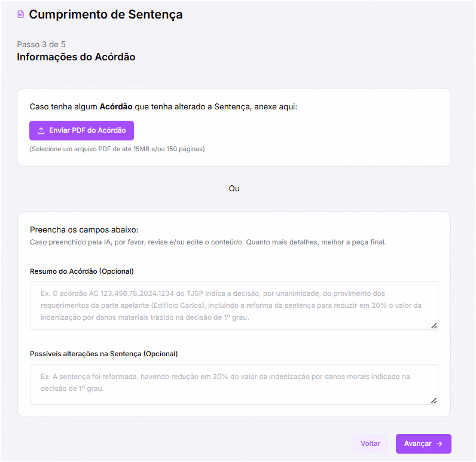Click the Preencha os campos abaixo heading
The width and height of the screenshot is (476, 462).
pyautogui.click(x=84, y=230)
